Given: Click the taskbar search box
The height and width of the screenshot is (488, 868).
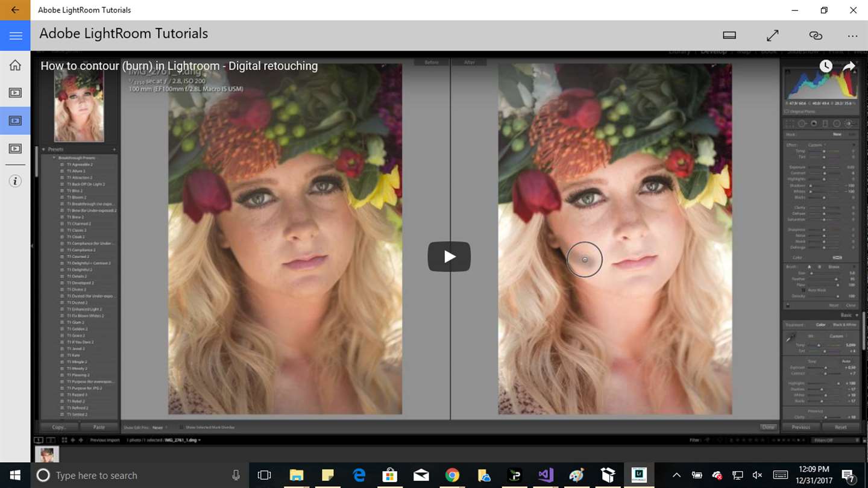Looking at the screenshot, I should [139, 475].
